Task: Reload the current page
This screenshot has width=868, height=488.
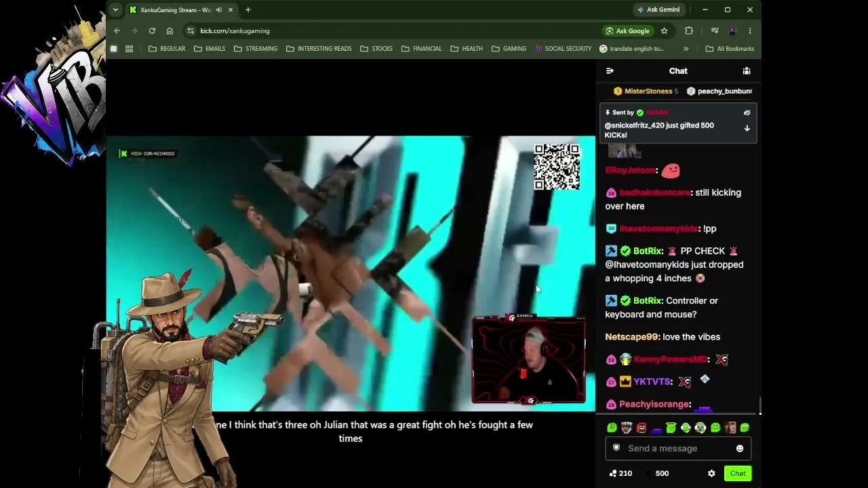Action: pyautogui.click(x=152, y=30)
